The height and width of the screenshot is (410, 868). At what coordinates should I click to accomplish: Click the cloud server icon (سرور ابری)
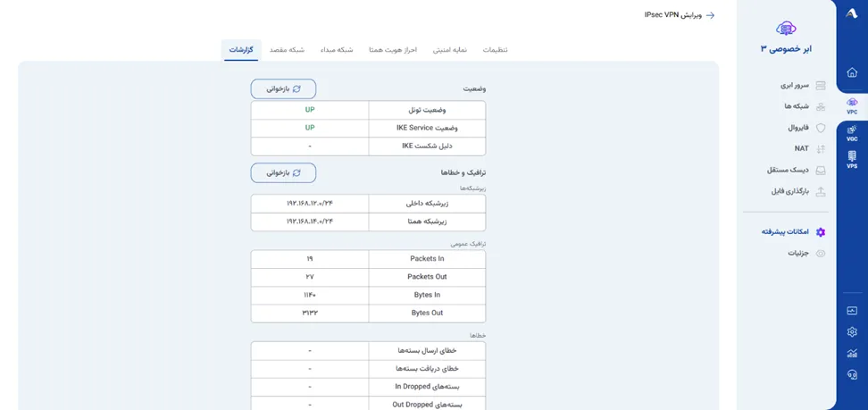[821, 86]
